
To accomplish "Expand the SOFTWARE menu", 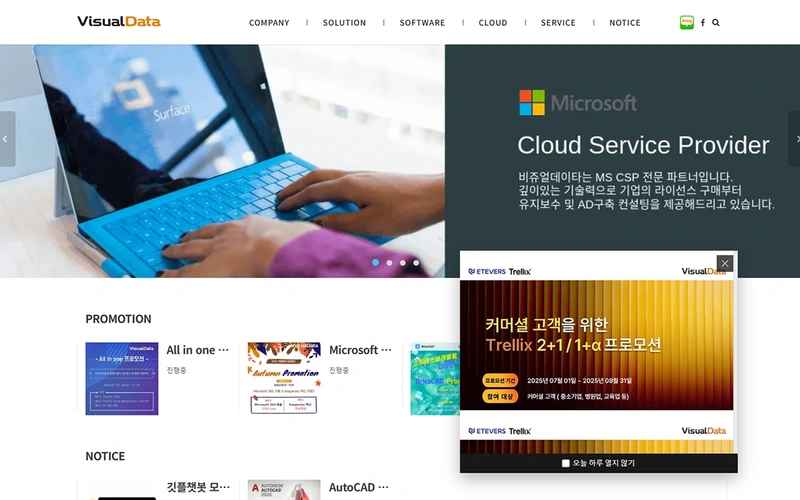I will pos(422,22).
